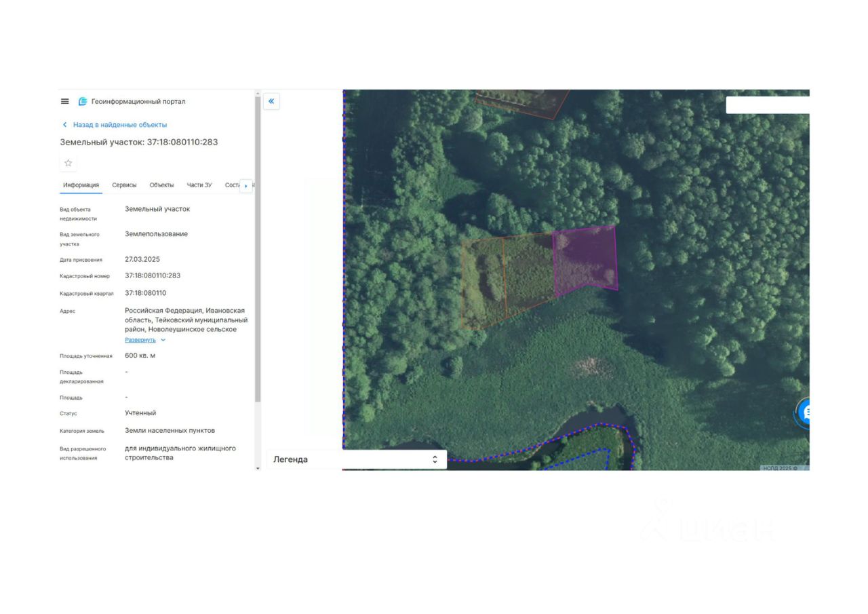Click the 'Статус' label
The image size is (868, 614).
68,413
